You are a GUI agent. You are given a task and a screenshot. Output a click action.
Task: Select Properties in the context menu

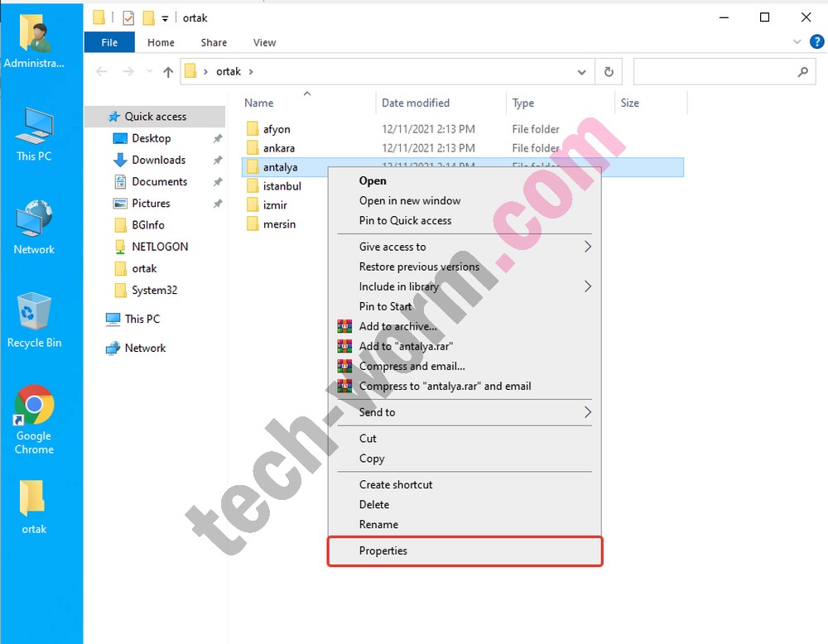click(383, 551)
